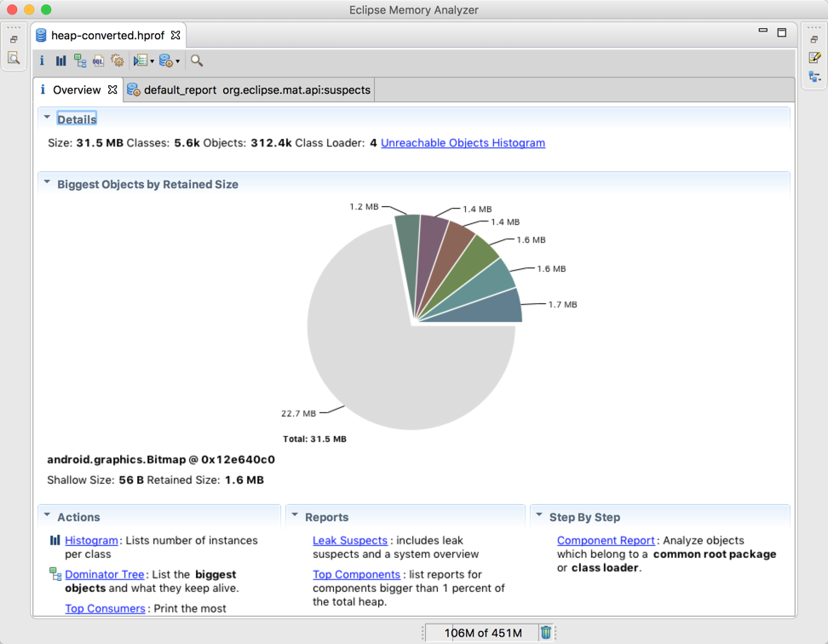Restore the left sidebar view stack
This screenshot has width=828, height=644.
point(14,39)
